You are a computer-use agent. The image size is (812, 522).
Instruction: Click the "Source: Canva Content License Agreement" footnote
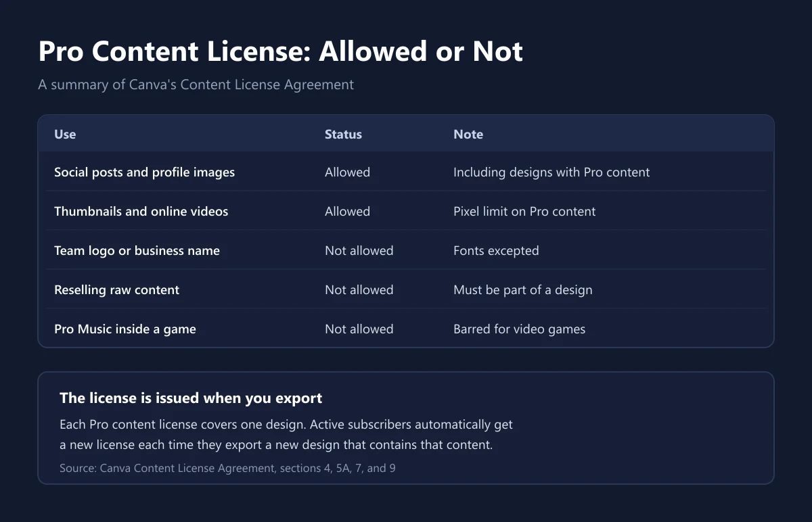(x=227, y=467)
